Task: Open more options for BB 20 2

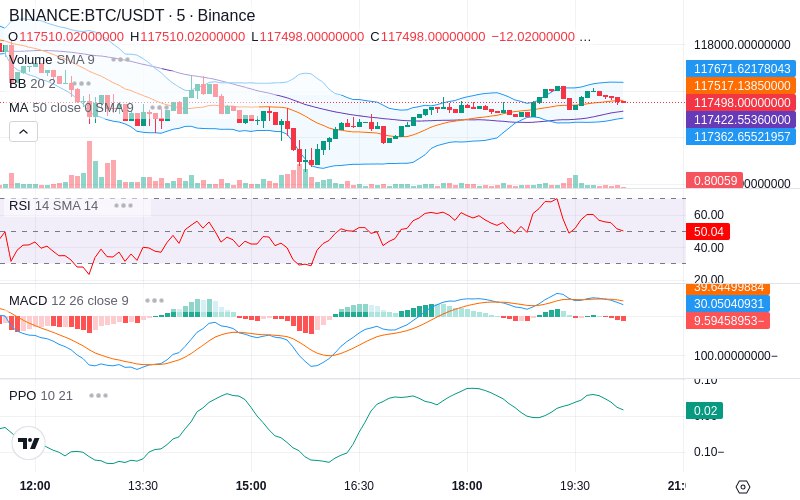Action: [82, 84]
